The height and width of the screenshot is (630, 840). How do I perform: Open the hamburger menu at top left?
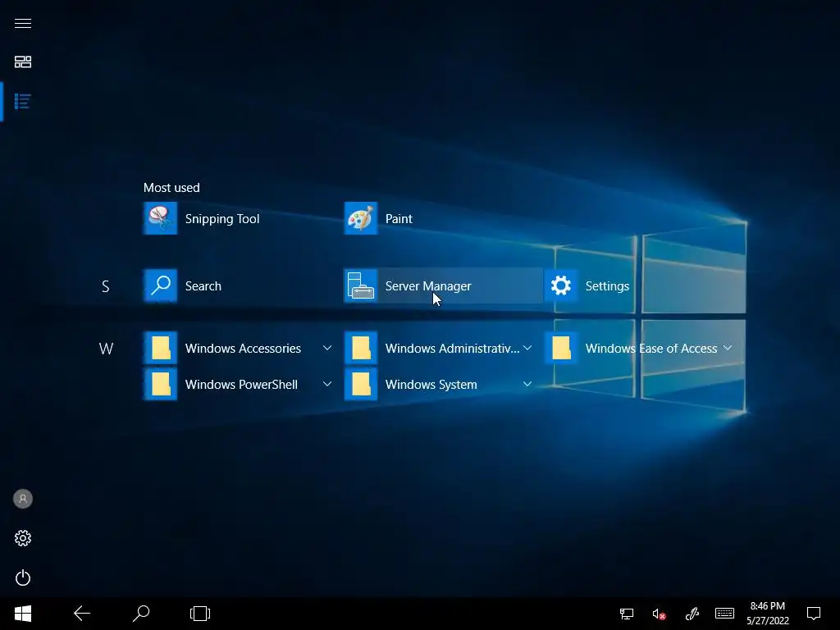click(x=22, y=24)
